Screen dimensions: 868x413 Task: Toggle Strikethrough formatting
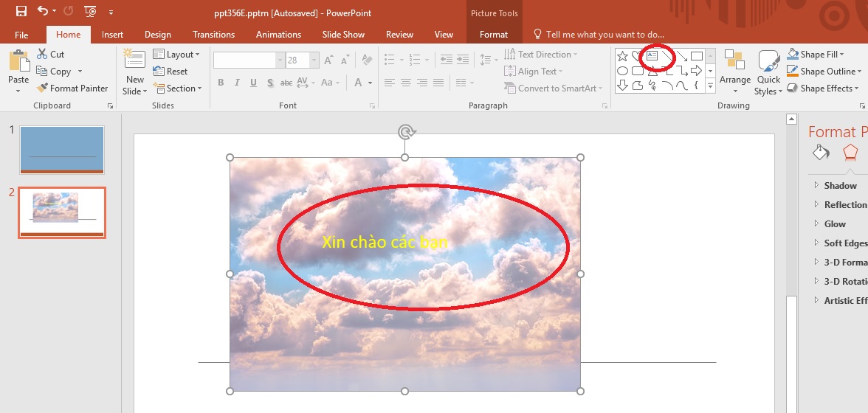point(286,83)
